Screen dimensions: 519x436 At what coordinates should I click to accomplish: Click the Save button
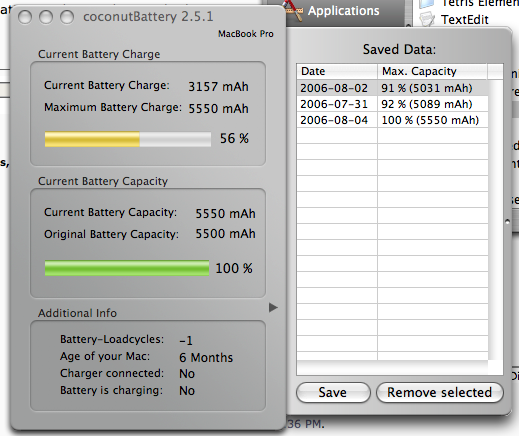(x=333, y=392)
